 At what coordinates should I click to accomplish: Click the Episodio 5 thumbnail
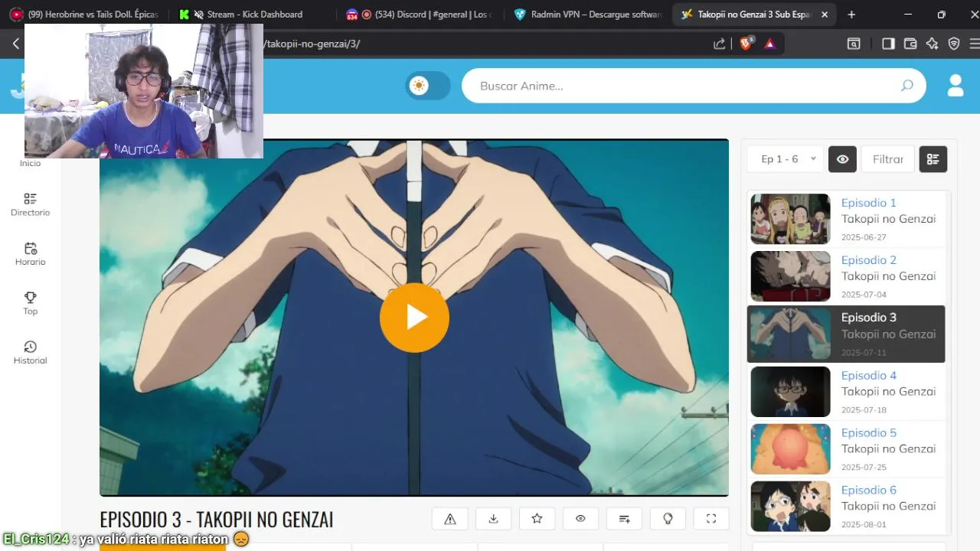[x=790, y=448]
